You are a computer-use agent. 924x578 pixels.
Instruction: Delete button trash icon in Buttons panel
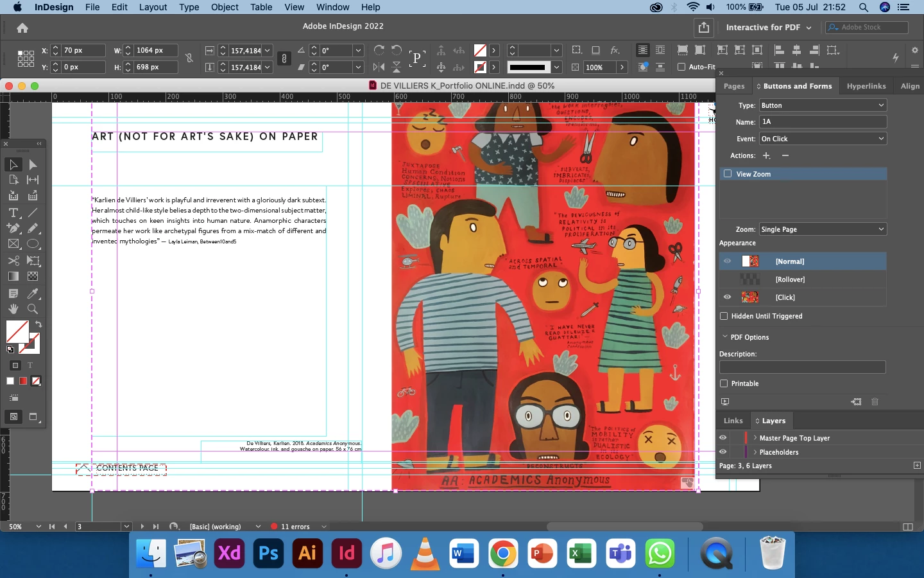click(875, 401)
